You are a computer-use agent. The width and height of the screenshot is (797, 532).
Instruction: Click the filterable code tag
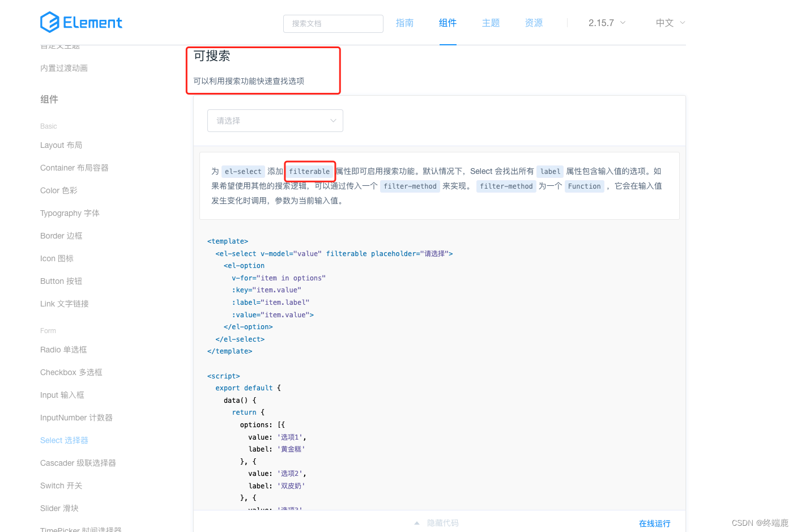[x=309, y=171]
